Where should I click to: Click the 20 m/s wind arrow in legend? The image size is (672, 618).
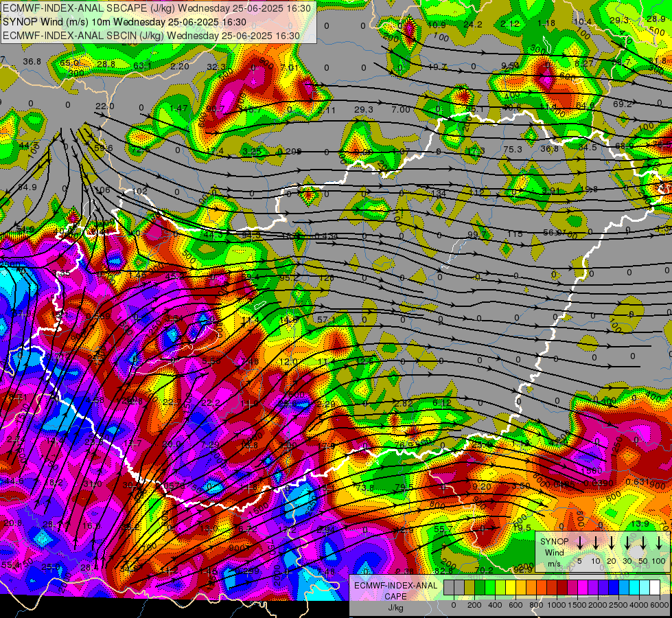[612, 543]
